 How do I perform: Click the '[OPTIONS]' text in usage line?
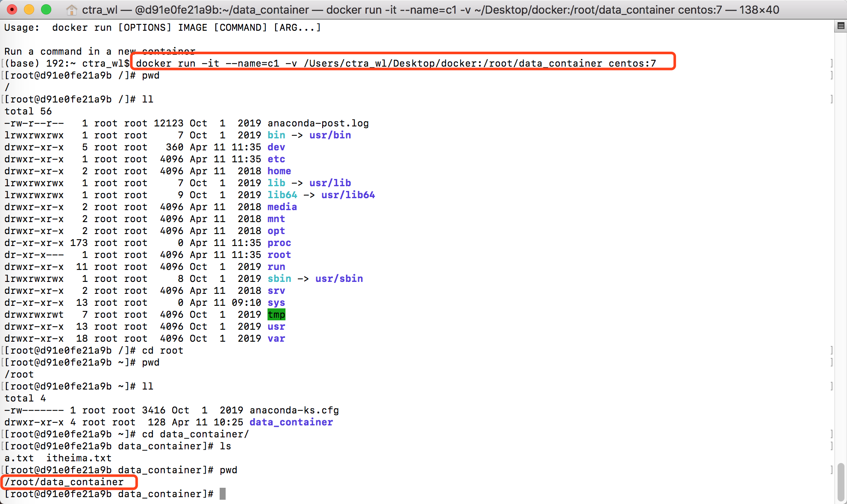point(144,28)
